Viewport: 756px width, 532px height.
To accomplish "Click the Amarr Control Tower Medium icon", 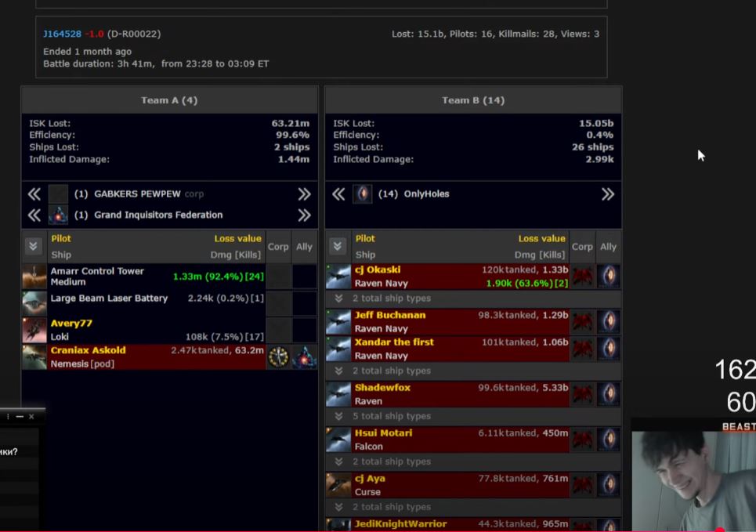I will click(34, 277).
